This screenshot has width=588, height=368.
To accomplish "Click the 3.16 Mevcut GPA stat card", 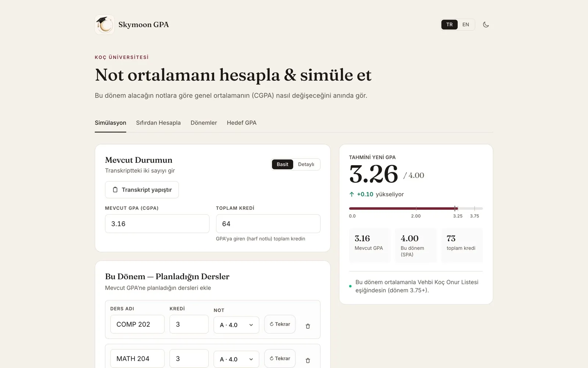I will (370, 245).
